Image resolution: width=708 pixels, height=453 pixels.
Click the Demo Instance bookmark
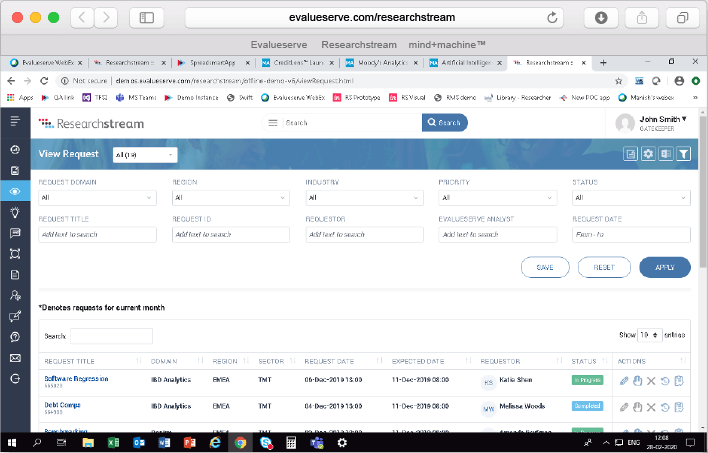point(191,98)
